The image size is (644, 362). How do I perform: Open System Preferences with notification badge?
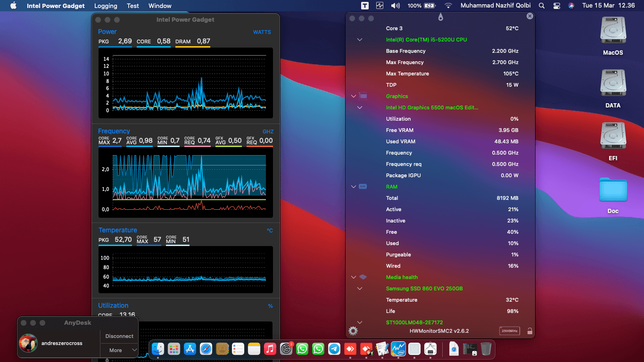(286, 349)
